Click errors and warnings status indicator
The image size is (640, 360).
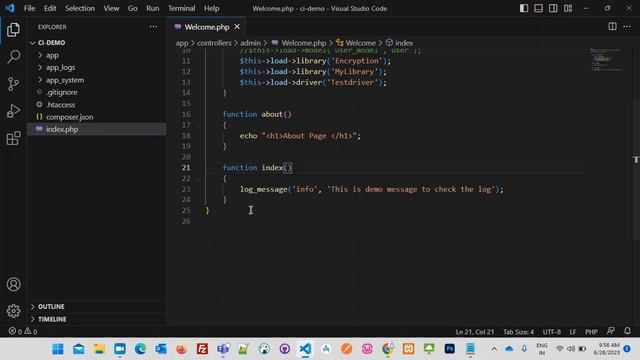(23, 331)
